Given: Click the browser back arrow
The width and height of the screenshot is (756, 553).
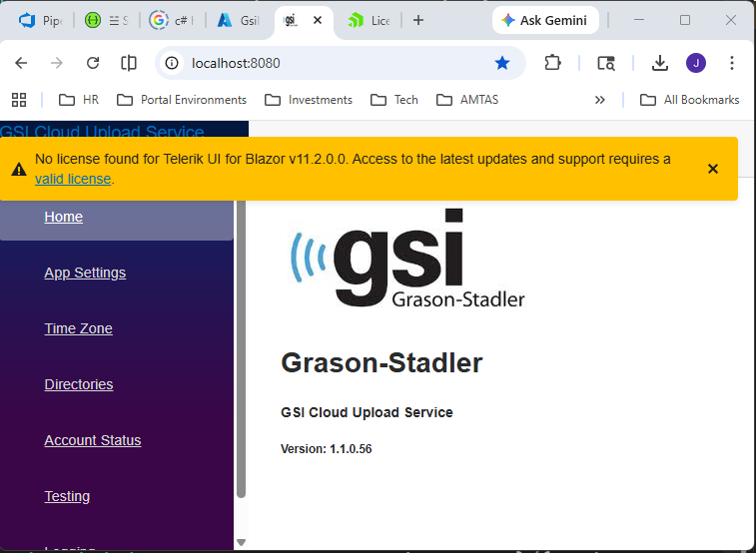Looking at the screenshot, I should coord(21,63).
